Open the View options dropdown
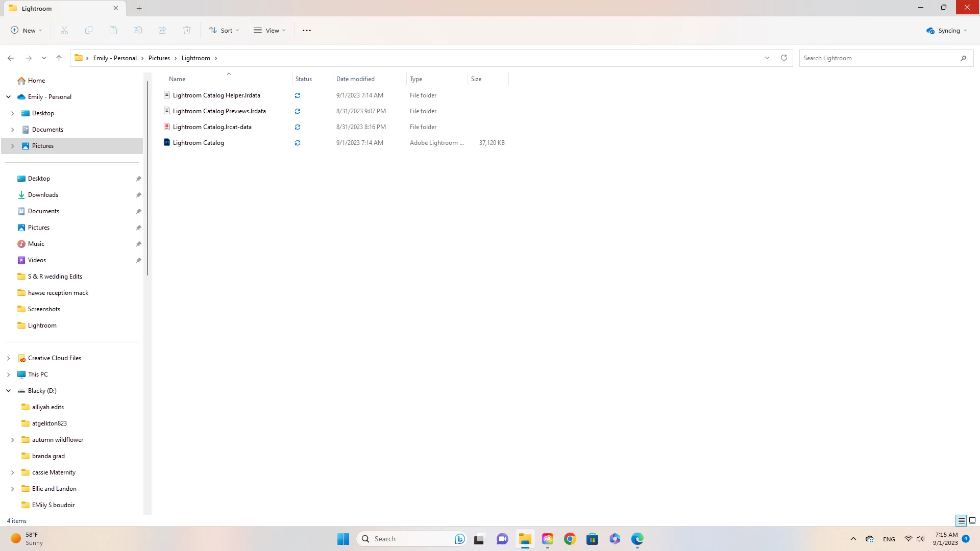Screen dimensions: 980x551 (x=269, y=31)
